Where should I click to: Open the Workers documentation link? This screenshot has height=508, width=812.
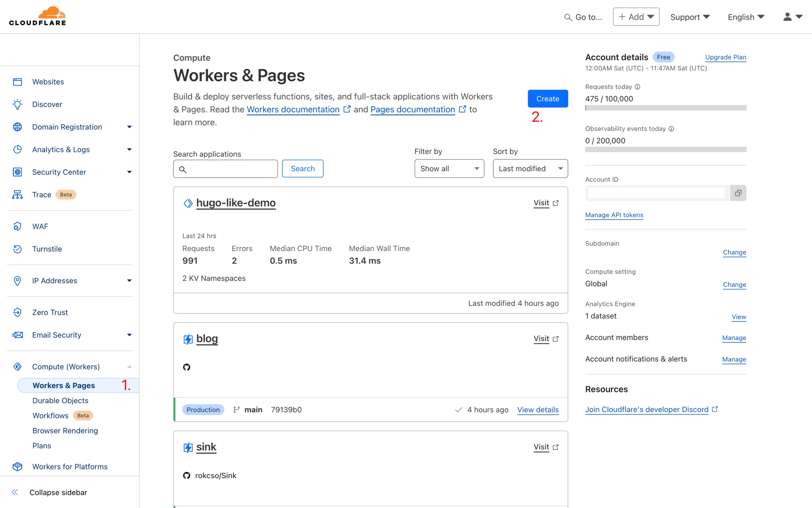point(293,110)
